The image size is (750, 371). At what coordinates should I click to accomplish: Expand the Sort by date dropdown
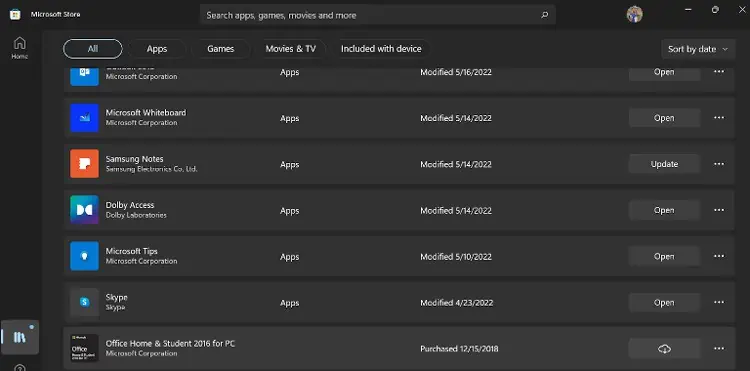(x=698, y=49)
